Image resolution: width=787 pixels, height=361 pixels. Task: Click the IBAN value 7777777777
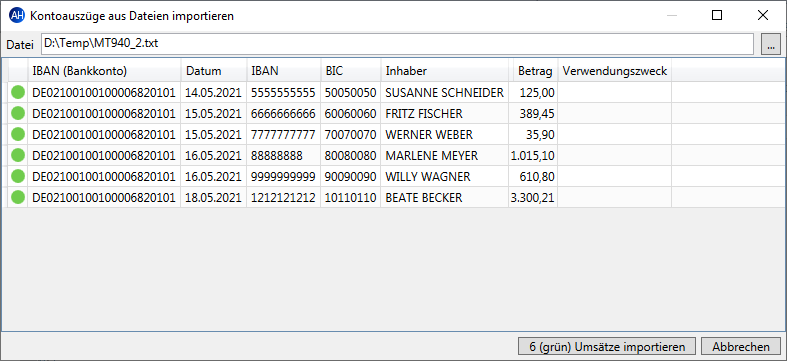[x=283, y=135]
